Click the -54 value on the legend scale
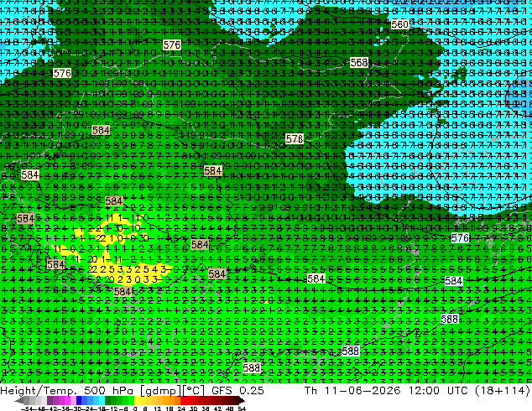The image size is (532, 411). (27, 408)
